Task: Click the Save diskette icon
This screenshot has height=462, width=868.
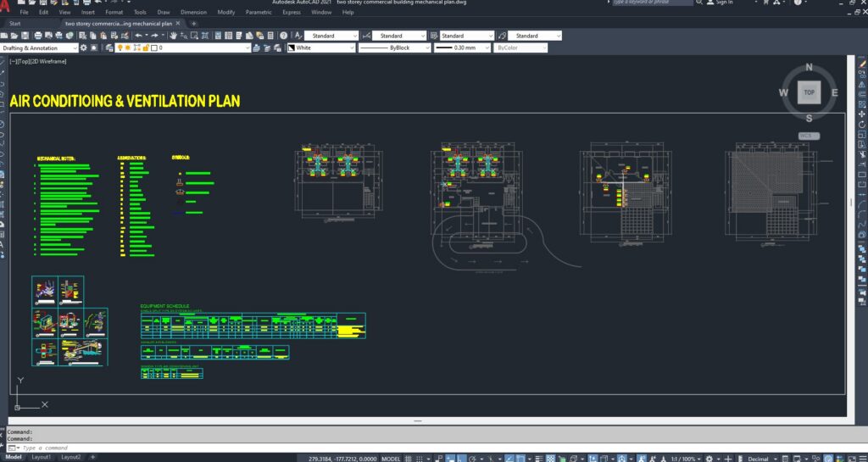Action: pos(25,36)
